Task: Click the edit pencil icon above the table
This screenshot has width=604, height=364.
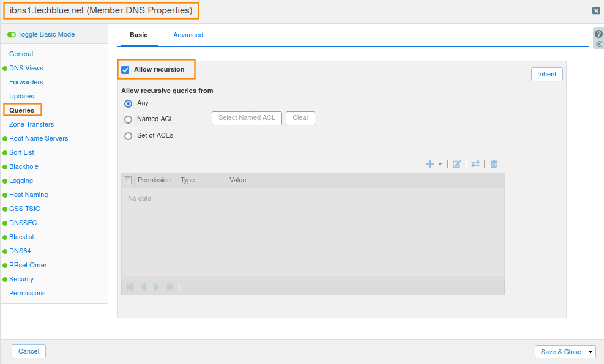Action: (457, 164)
